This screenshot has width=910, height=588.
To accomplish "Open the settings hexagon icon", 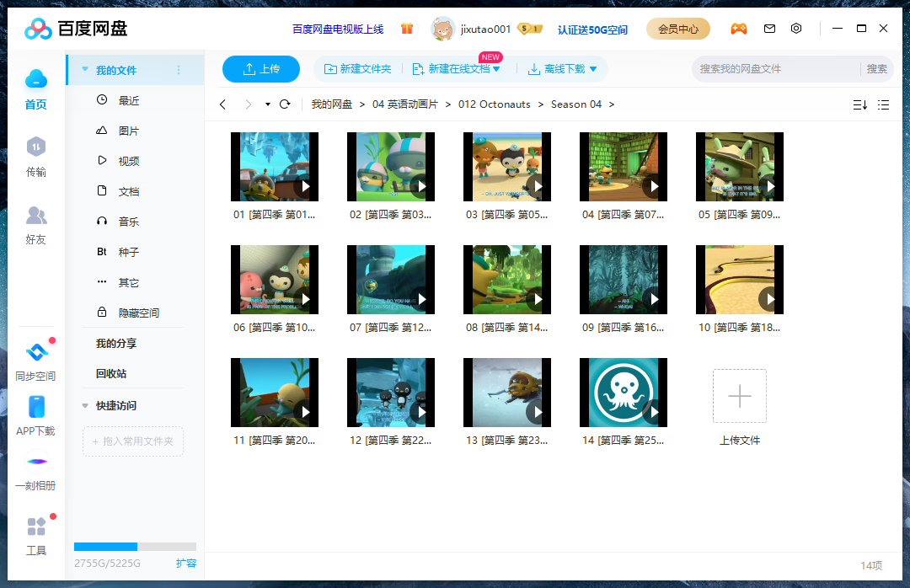I will tap(796, 29).
